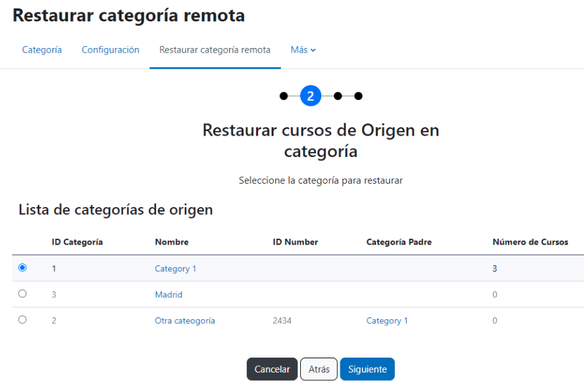Screen dimensions: 584x392
Task: Click the last step dot in wizard
Action: click(x=359, y=96)
